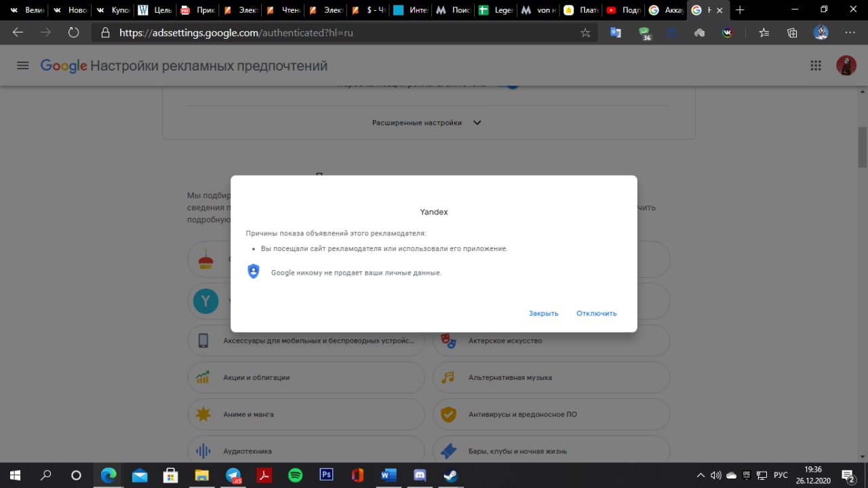Image resolution: width=868 pixels, height=488 pixels.
Task: Click the Отключить button in the Yandex dialog
Action: tap(596, 314)
